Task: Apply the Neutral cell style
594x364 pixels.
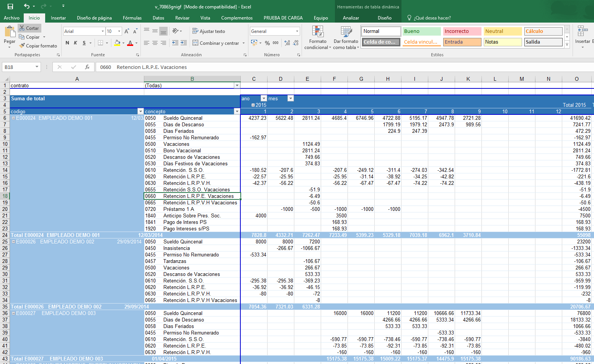Action: (503, 31)
